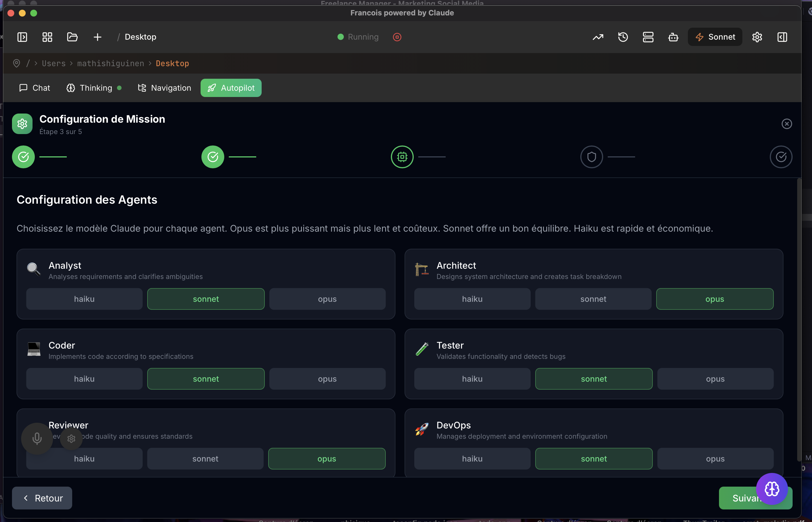
Task: Click the Retour button
Action: (x=42, y=497)
